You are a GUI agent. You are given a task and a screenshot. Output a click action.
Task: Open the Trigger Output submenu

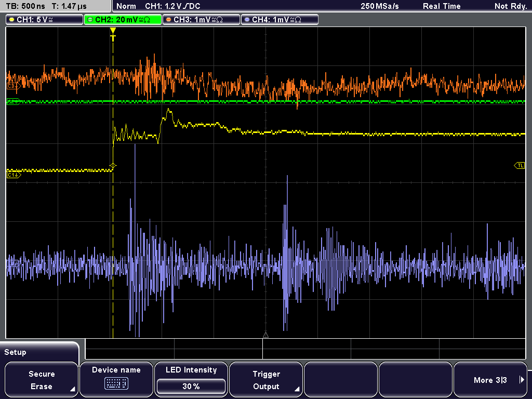pos(266,380)
